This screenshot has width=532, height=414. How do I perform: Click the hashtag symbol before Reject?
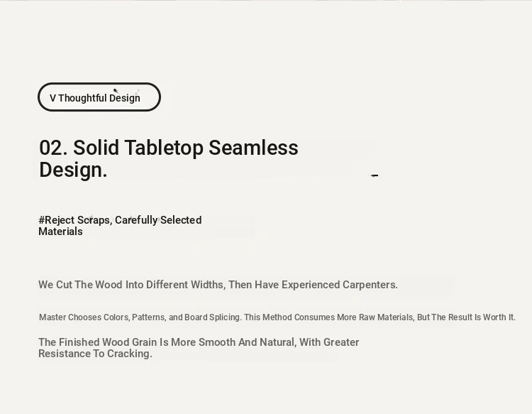pos(41,220)
